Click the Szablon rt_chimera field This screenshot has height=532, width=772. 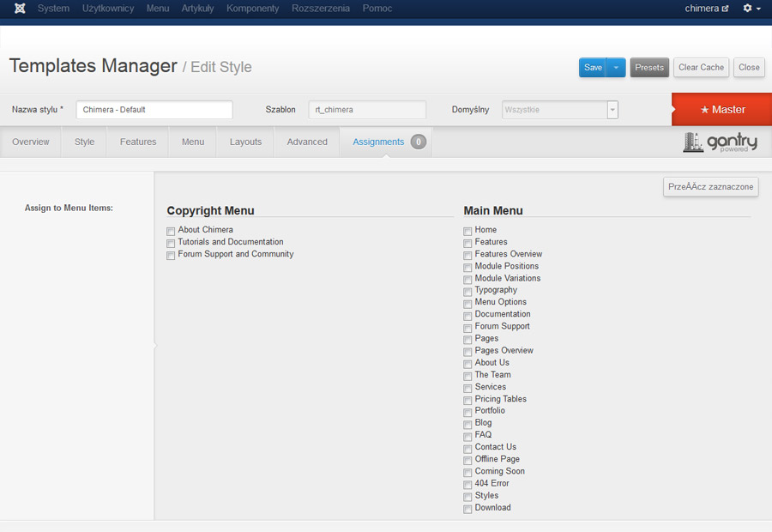point(367,110)
